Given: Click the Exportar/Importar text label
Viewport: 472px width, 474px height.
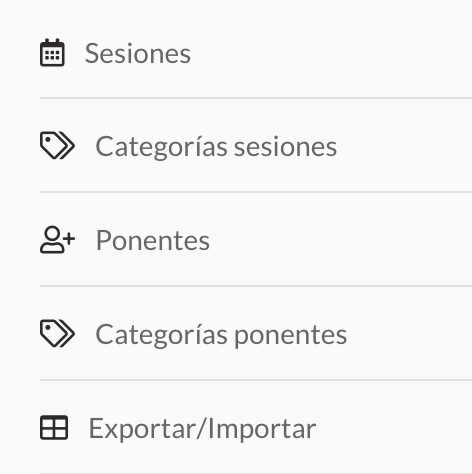Looking at the screenshot, I should coord(202,429).
